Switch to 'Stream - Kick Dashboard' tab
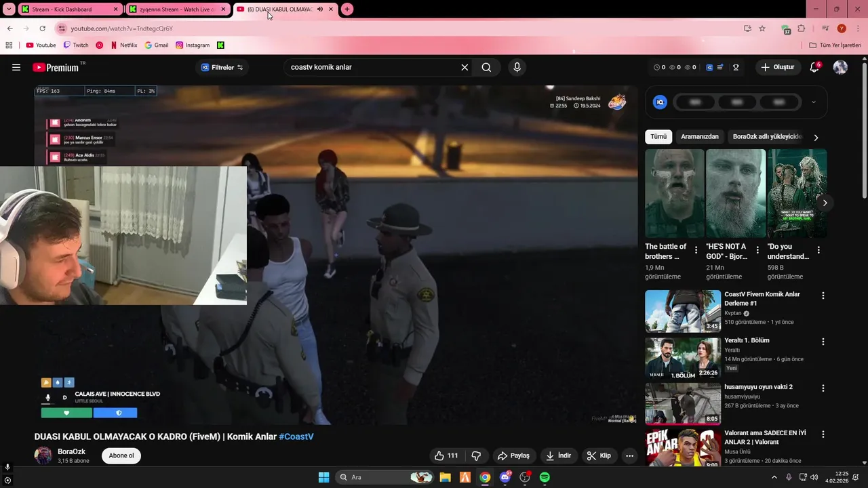Screen dimensions: 868x488 69,9
